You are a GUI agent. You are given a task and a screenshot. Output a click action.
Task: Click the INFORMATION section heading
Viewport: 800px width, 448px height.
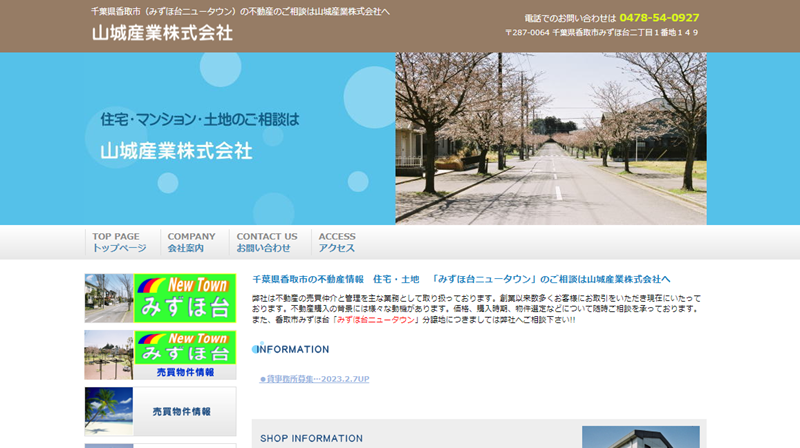pyautogui.click(x=291, y=349)
